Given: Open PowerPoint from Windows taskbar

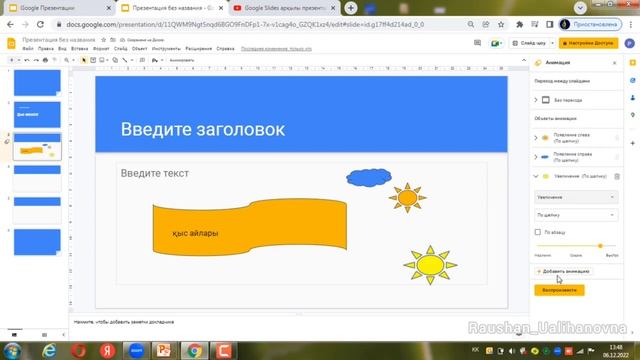Looking at the screenshot, I should coord(164,351).
